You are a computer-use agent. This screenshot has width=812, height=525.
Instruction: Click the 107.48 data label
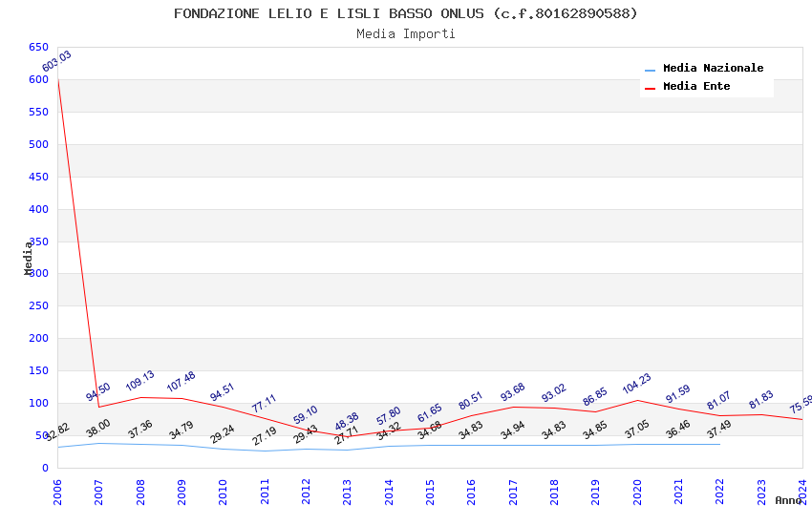click(x=182, y=382)
